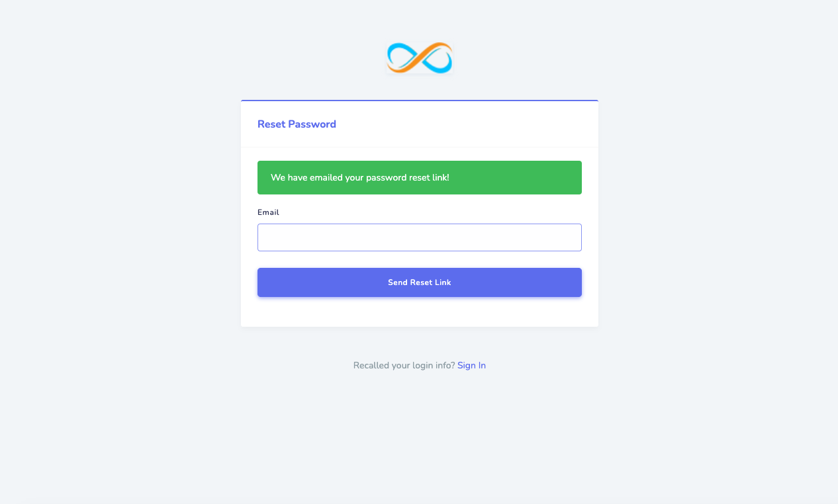The image size is (838, 504).
Task: Focus the empty email text box
Action: coord(419,237)
